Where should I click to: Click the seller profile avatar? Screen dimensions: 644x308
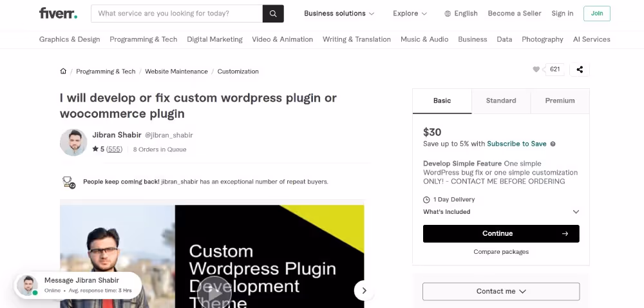click(73, 142)
